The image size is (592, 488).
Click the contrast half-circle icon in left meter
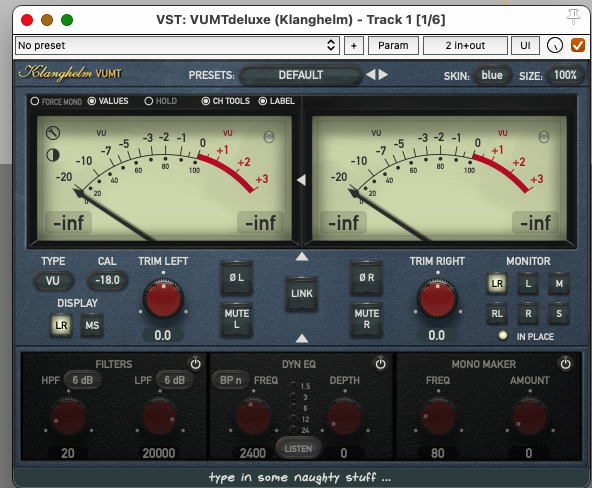(53, 155)
